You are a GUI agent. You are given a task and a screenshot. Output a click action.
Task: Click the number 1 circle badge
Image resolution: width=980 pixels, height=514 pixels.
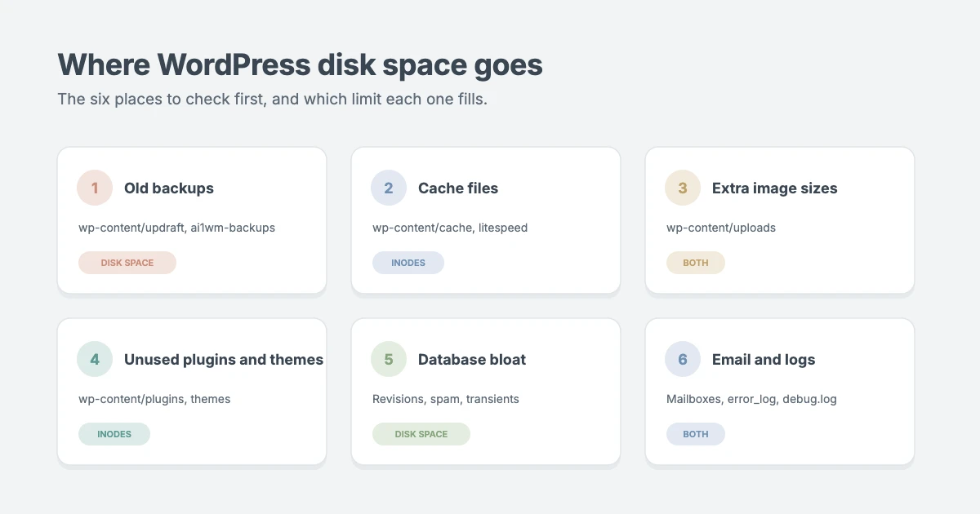95,188
